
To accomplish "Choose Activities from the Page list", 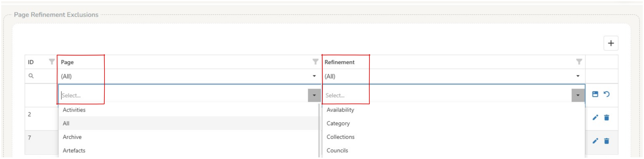I will [74, 110].
